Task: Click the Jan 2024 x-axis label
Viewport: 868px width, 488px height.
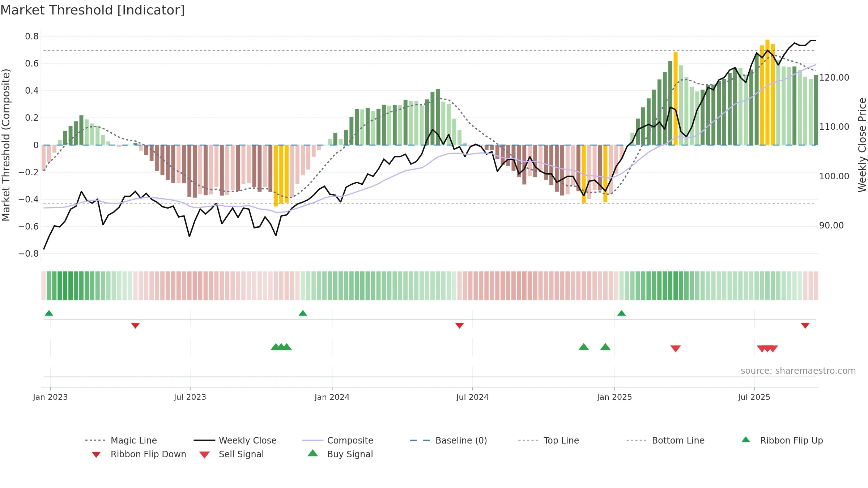Action: pyautogui.click(x=332, y=397)
